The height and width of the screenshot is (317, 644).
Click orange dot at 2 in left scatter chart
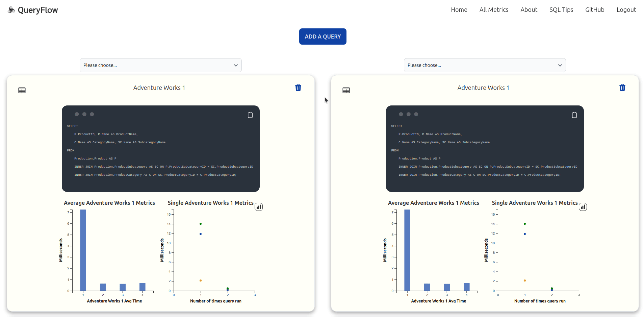[201, 281]
